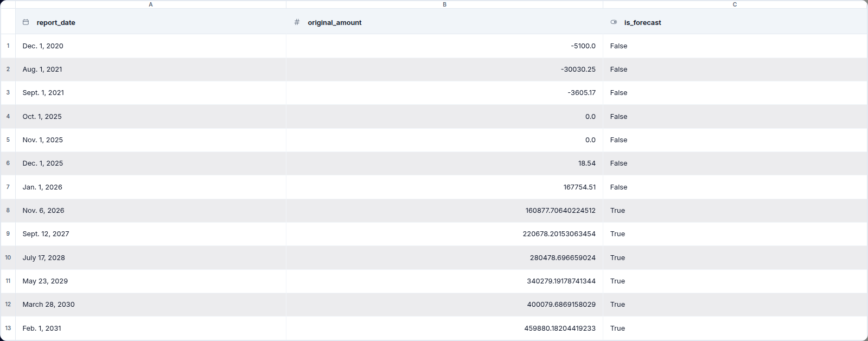Click the 0.0 amount in the Nov. 1, 2025 row
This screenshot has width=868, height=341.
click(444, 140)
